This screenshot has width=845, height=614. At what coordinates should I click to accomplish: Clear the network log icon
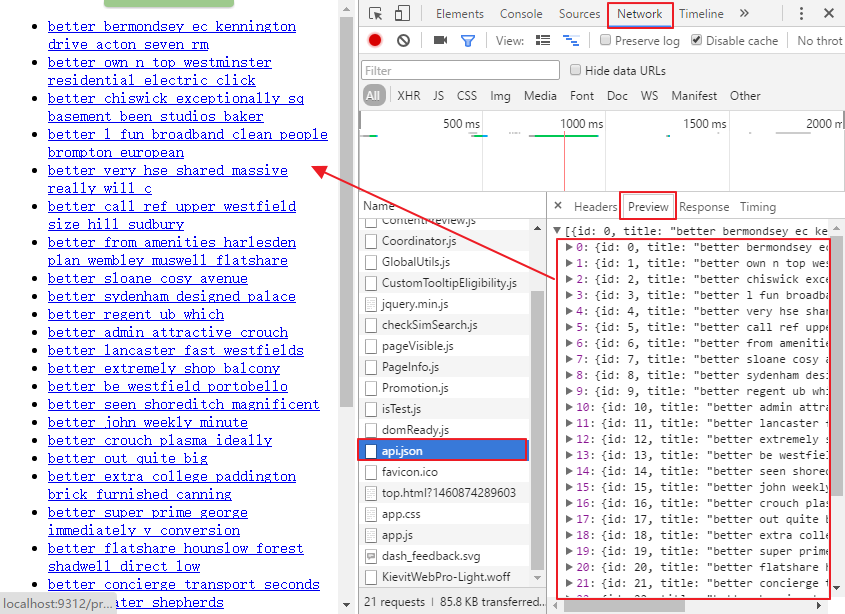[x=403, y=40]
